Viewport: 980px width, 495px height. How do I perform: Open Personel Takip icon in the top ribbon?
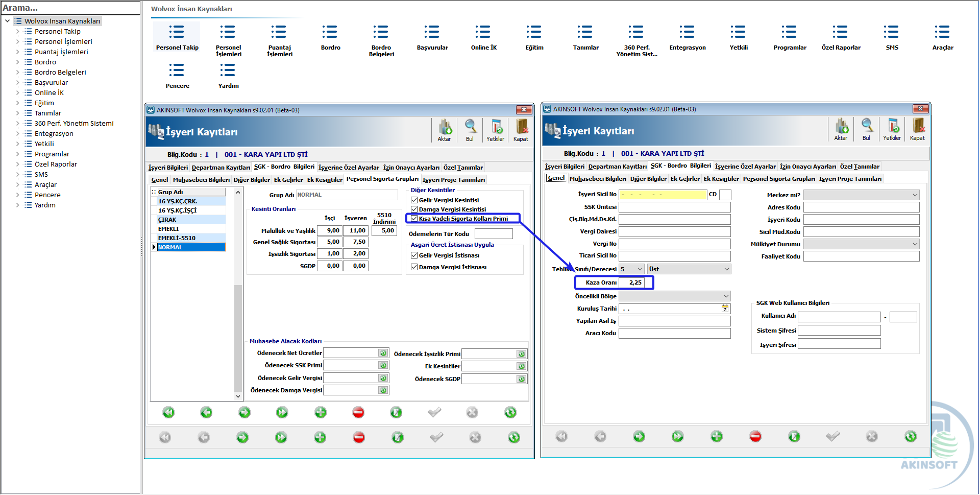click(177, 37)
